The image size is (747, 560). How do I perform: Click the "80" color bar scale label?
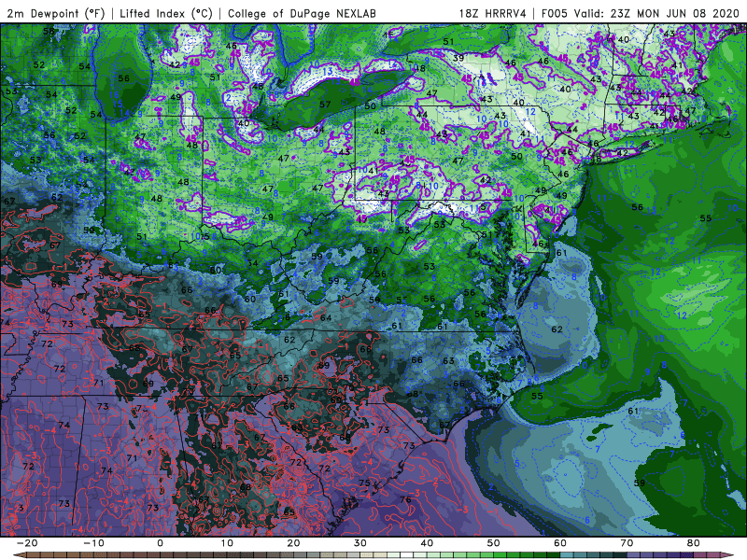point(694,543)
